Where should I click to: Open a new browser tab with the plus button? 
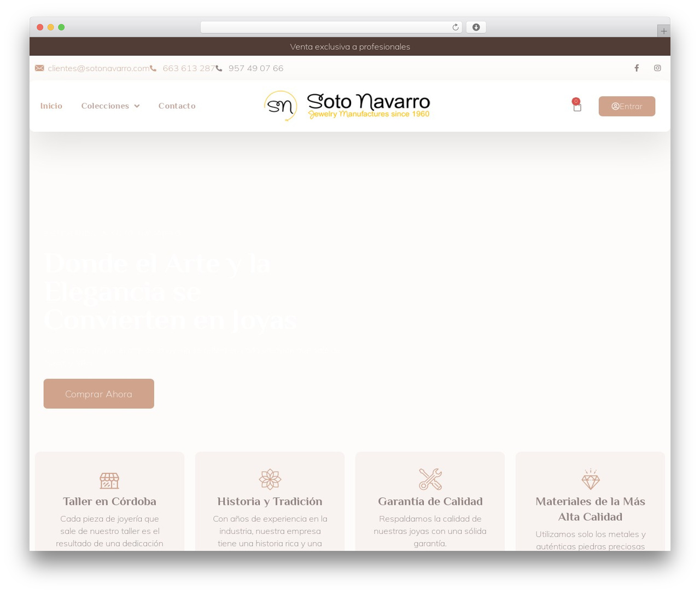[x=663, y=31]
